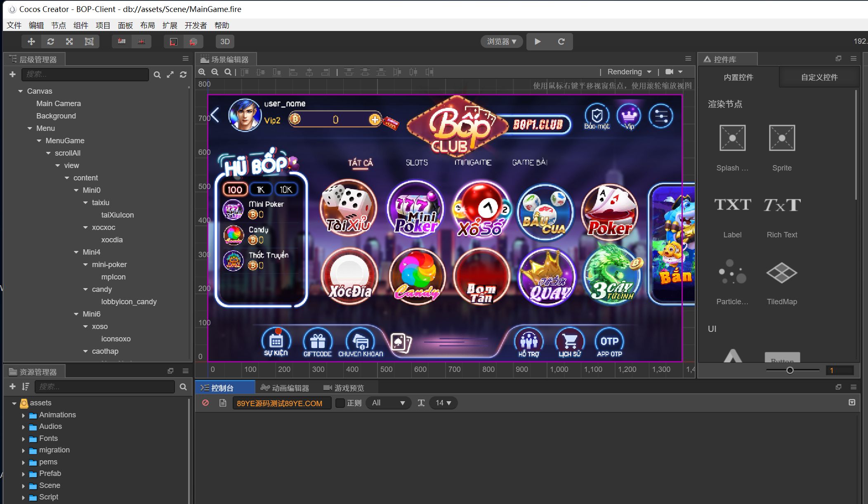
Task: Select the Script assets folder
Action: [x=49, y=497]
